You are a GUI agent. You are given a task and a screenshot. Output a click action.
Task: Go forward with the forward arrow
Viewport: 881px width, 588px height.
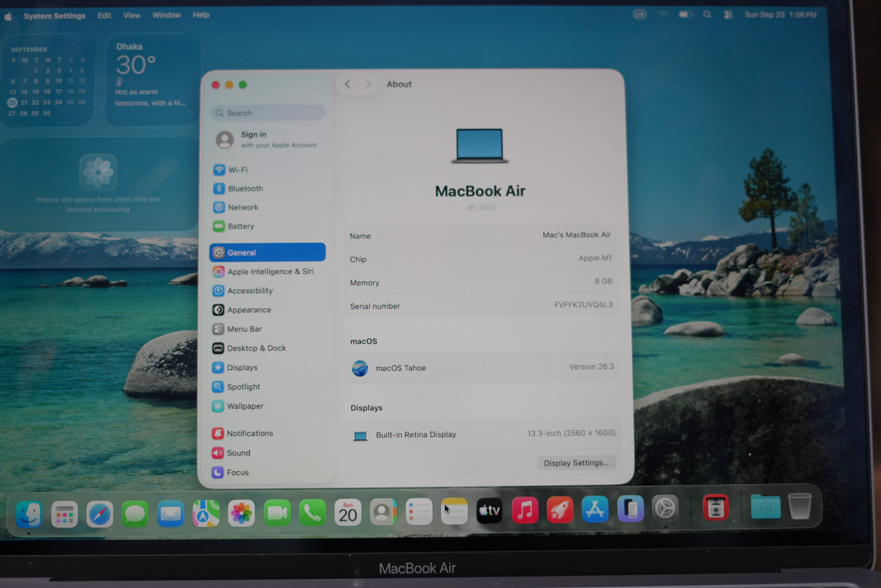click(x=368, y=84)
